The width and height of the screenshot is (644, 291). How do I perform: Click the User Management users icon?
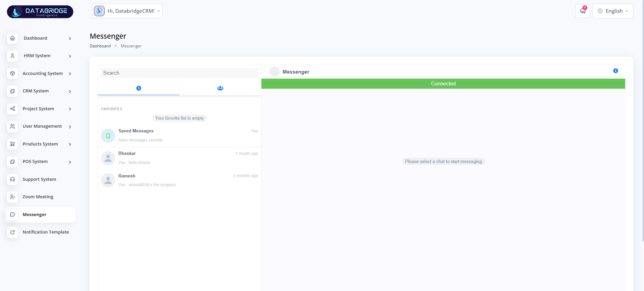[x=12, y=126]
